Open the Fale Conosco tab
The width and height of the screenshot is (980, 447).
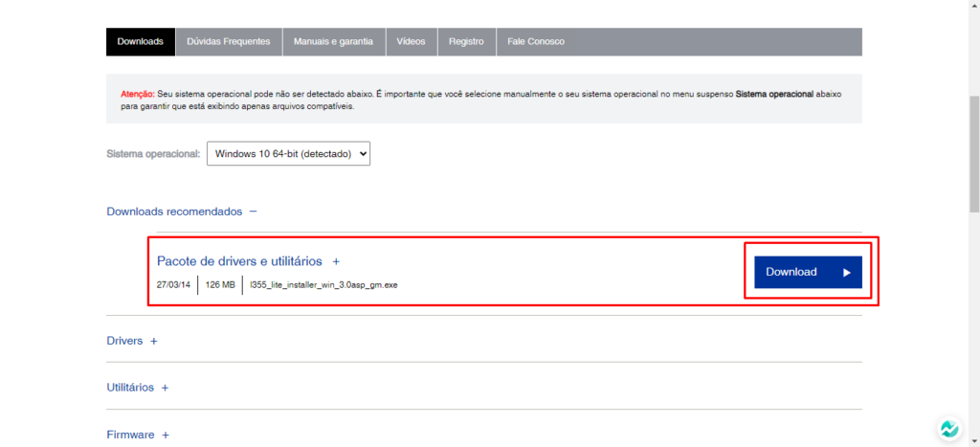coord(536,42)
